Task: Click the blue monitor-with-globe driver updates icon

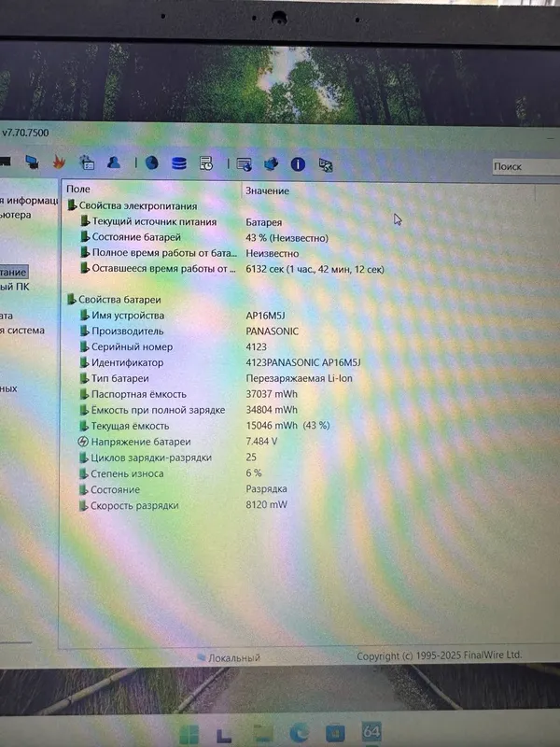Action: [x=271, y=164]
